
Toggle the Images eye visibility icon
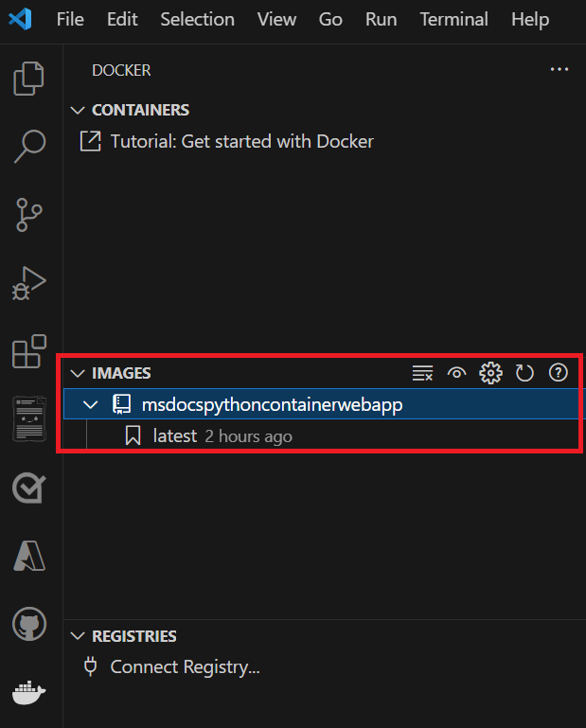[x=456, y=373]
